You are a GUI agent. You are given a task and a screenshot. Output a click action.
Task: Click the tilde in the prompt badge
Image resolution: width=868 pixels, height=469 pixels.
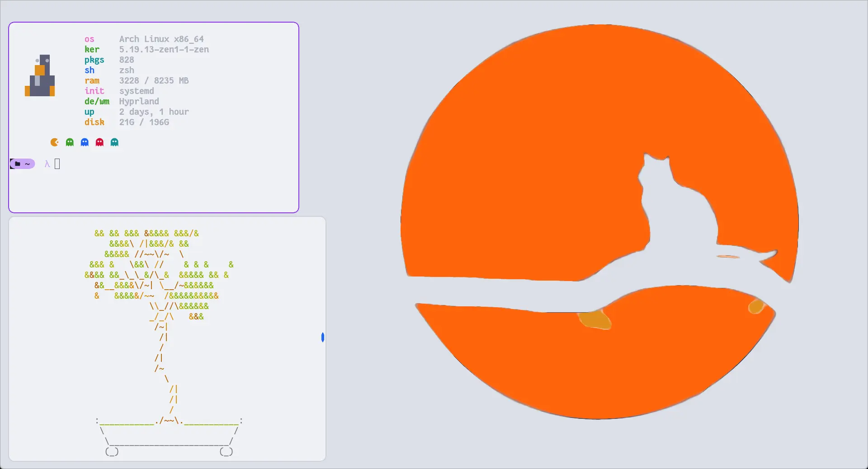coord(28,164)
